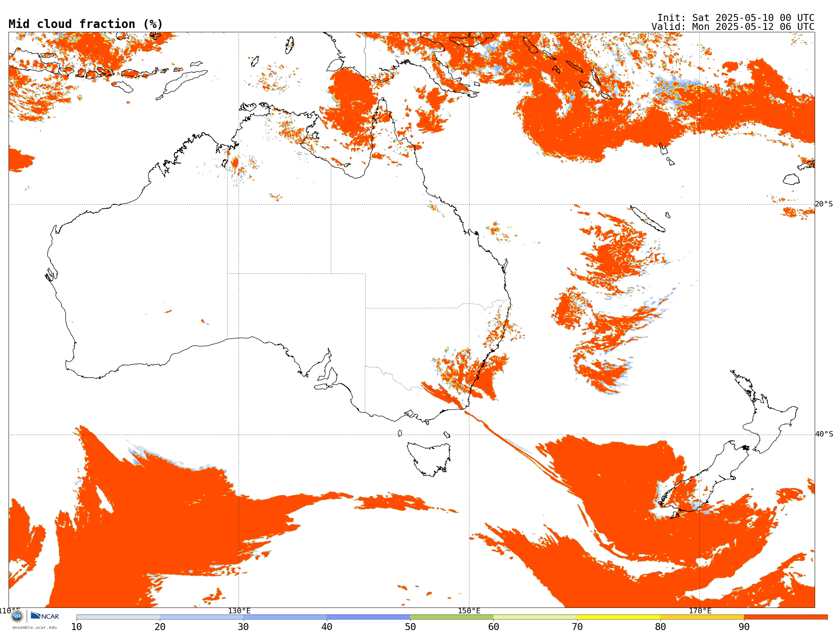Click the colorbar tick label 80

pyautogui.click(x=660, y=627)
